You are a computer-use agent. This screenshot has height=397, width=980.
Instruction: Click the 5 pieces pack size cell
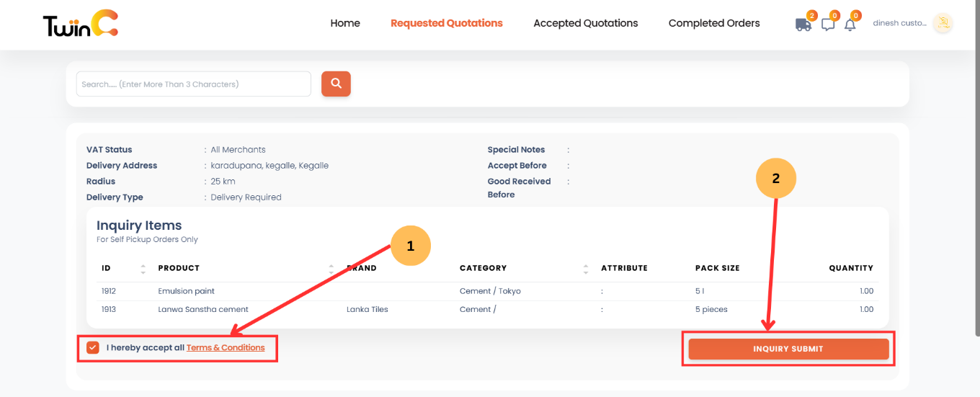click(x=711, y=309)
